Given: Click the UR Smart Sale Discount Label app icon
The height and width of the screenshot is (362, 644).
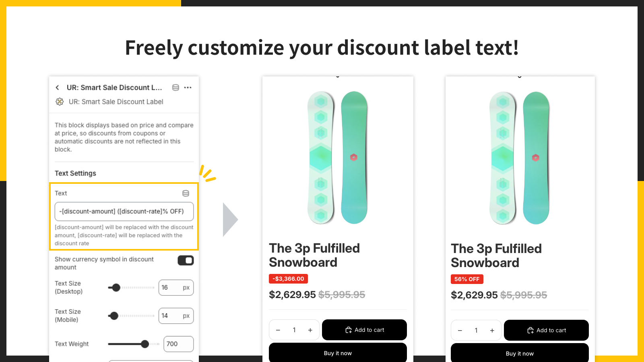Looking at the screenshot, I should point(60,102).
